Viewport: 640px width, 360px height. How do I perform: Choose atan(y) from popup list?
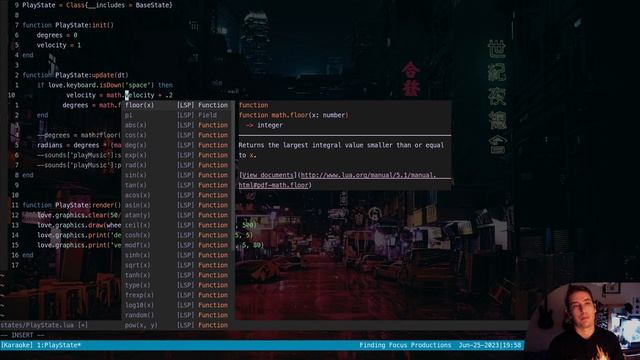(x=178, y=215)
